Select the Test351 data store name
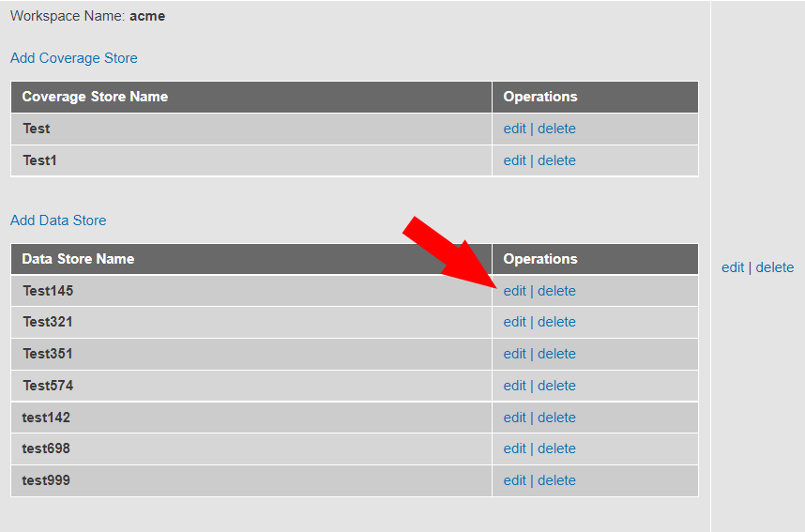Image resolution: width=805 pixels, height=532 pixels. pyautogui.click(x=47, y=354)
